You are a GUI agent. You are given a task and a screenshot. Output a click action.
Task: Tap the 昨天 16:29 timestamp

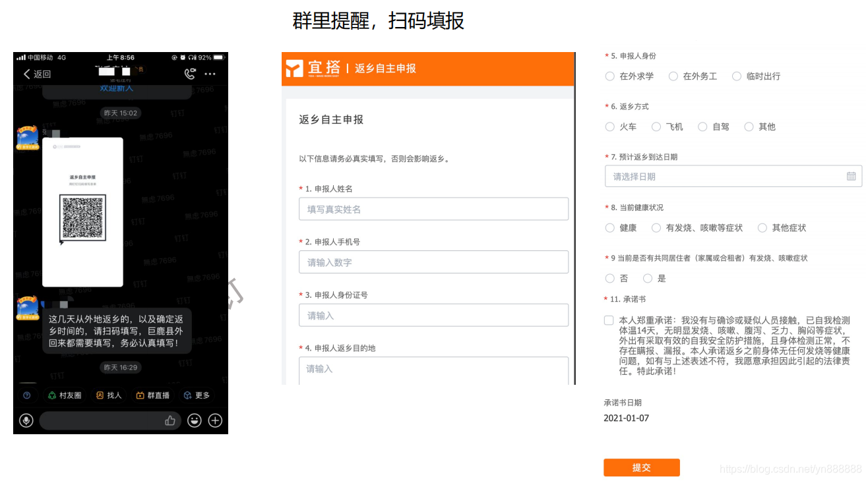(x=121, y=367)
